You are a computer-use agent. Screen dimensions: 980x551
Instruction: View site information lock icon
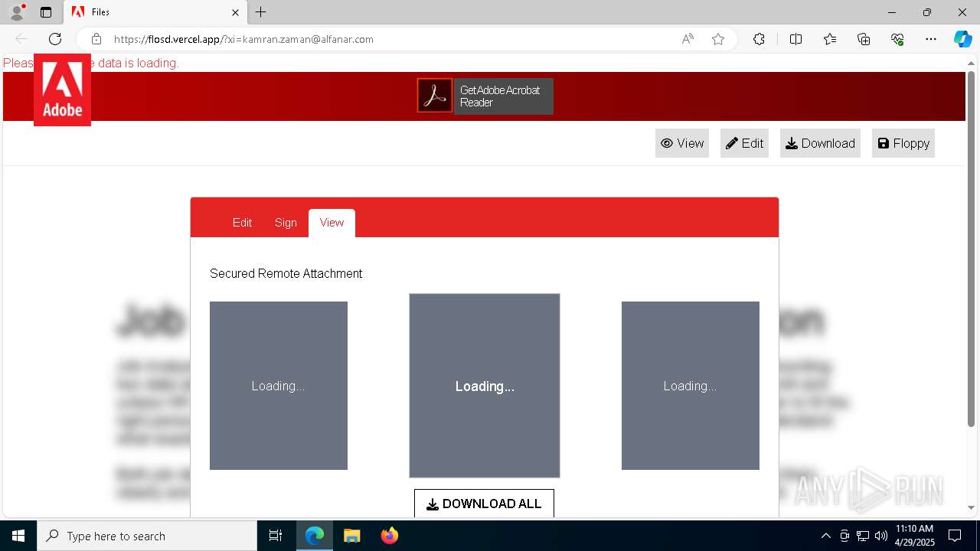click(x=96, y=39)
